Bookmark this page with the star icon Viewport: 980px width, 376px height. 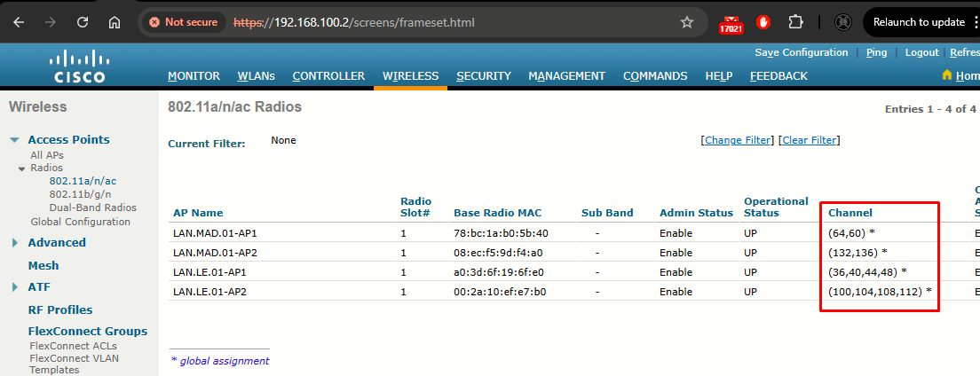click(x=687, y=22)
